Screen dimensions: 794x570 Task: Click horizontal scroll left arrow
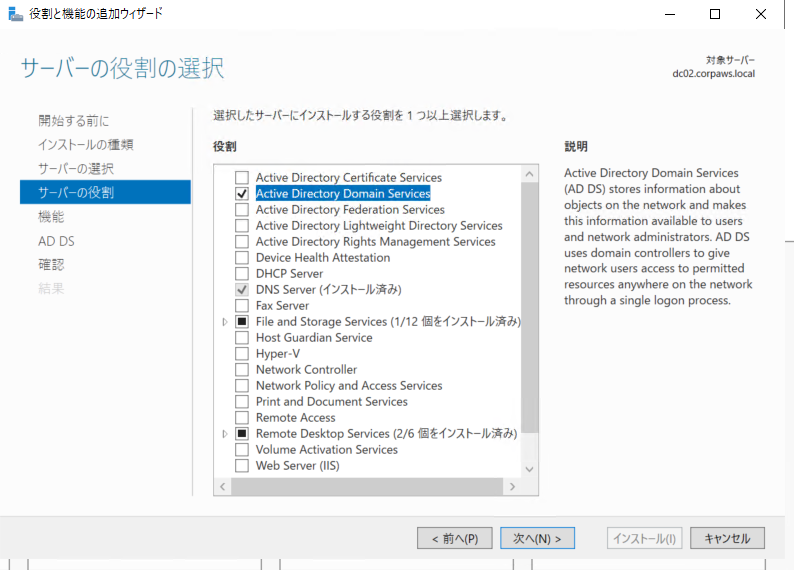pos(223,486)
